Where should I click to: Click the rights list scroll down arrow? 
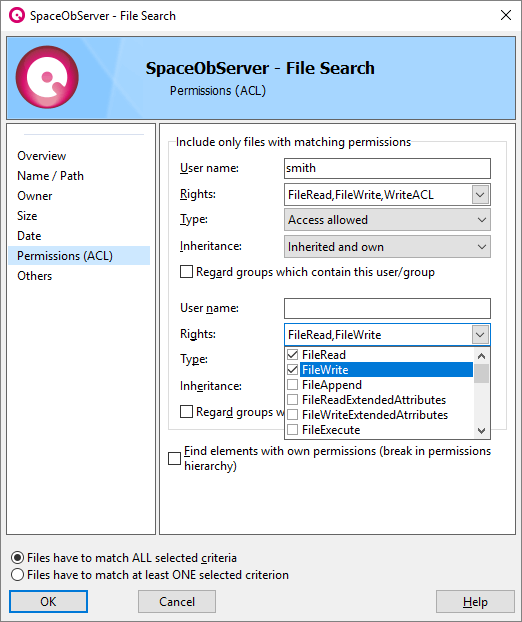[x=482, y=430]
